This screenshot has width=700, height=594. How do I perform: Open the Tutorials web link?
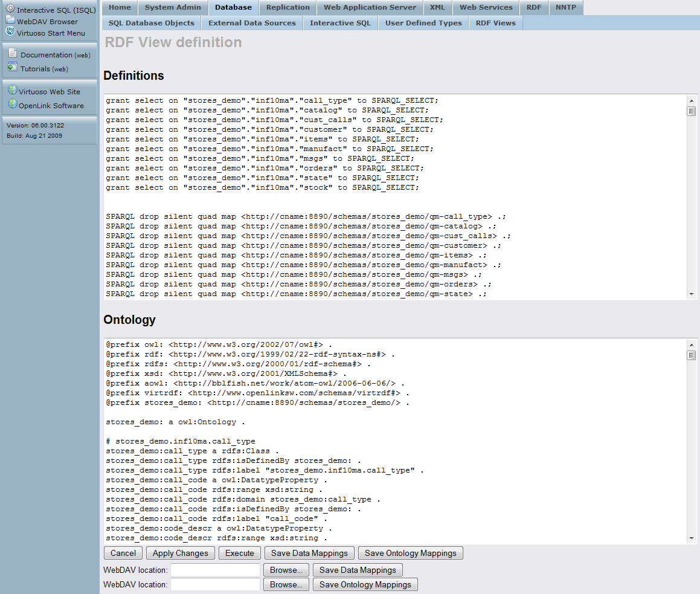coord(60,69)
